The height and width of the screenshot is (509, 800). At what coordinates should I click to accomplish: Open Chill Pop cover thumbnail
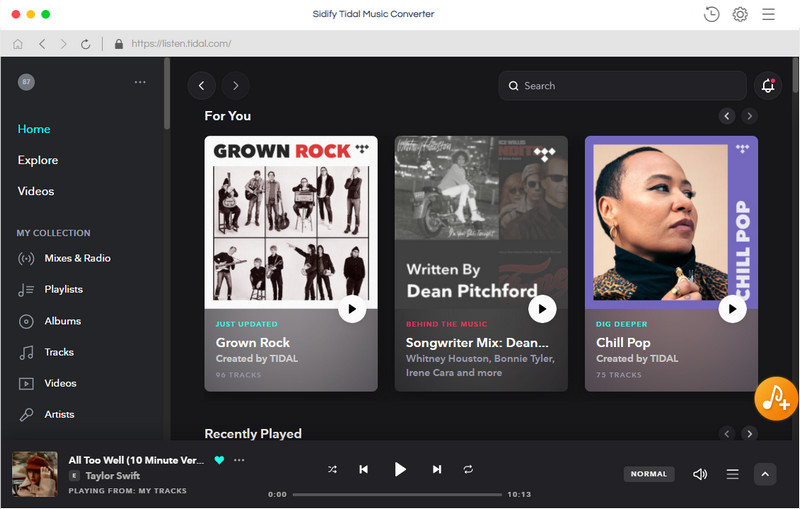671,222
